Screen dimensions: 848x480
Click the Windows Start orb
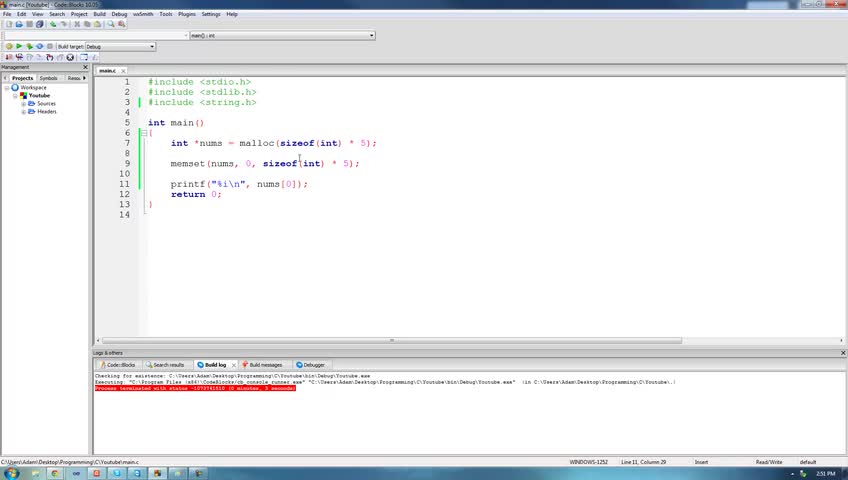click(11, 474)
